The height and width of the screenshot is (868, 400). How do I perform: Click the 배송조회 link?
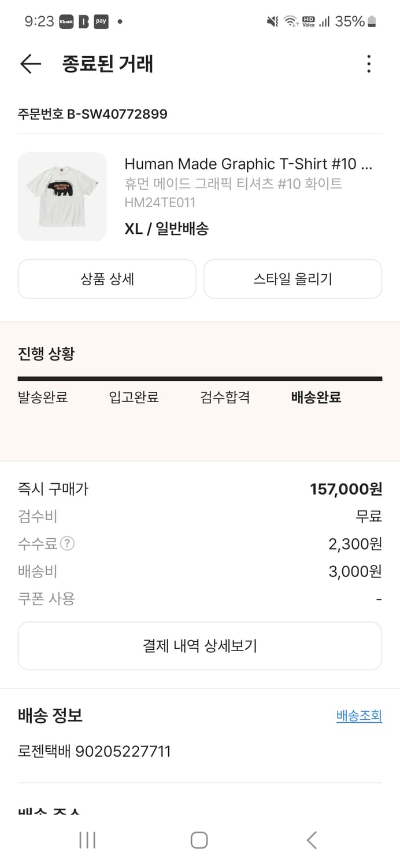coord(359,716)
